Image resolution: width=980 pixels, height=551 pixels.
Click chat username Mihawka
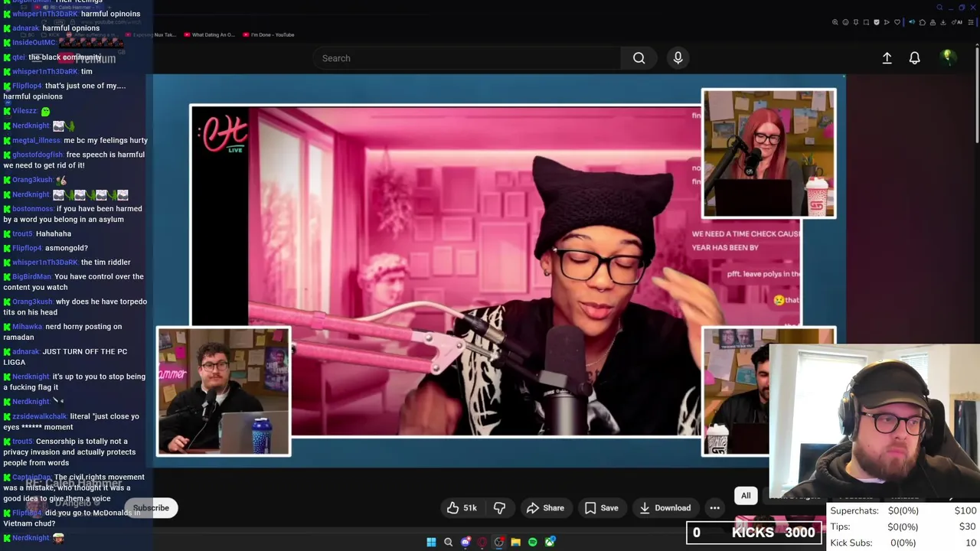[x=28, y=327]
